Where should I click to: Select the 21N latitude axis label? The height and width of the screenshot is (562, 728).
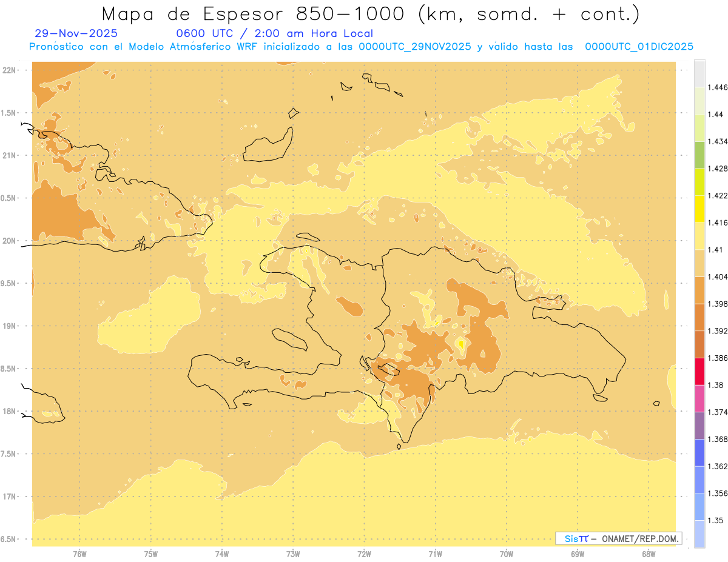point(10,155)
